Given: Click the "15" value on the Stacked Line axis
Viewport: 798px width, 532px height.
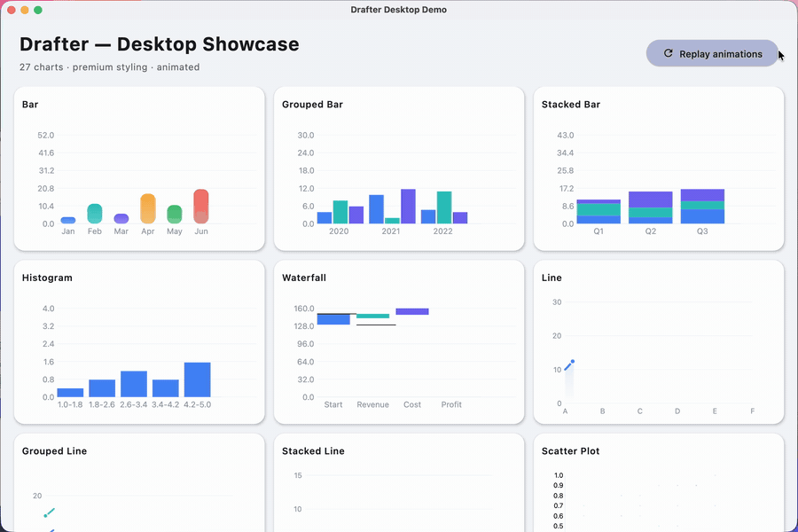Looking at the screenshot, I should coord(298,475).
